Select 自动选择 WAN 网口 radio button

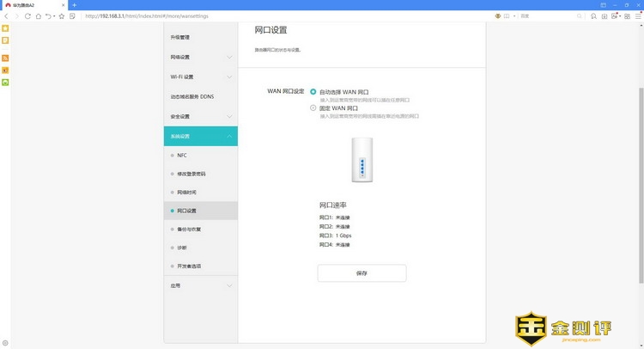coord(313,90)
